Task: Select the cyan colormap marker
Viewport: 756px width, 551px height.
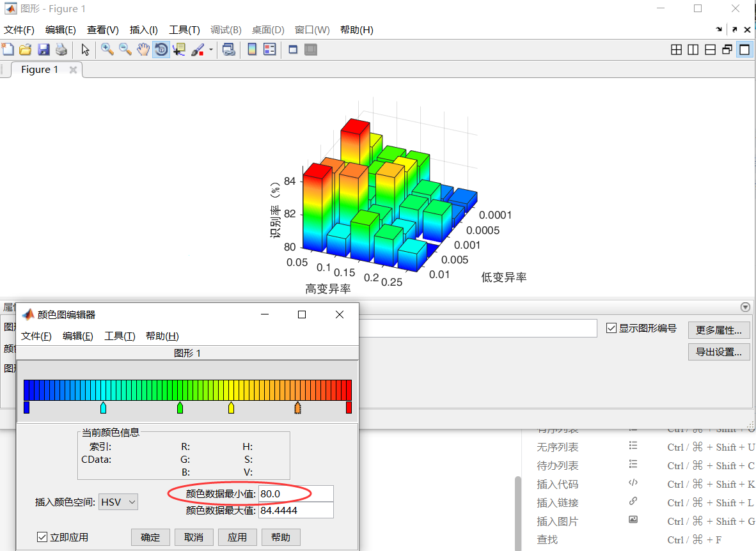Action: [x=103, y=407]
